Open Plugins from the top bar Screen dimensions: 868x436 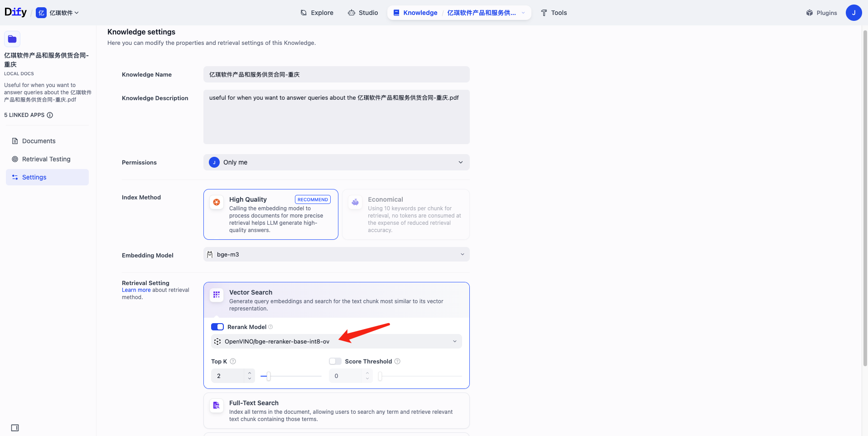(821, 13)
